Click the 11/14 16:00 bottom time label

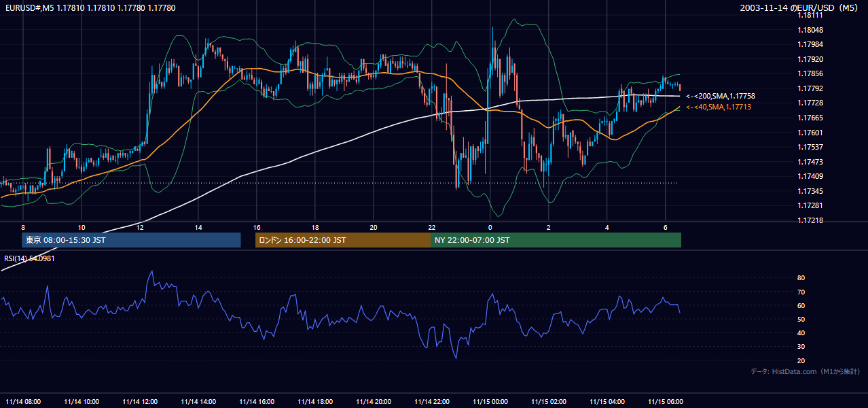tap(257, 402)
